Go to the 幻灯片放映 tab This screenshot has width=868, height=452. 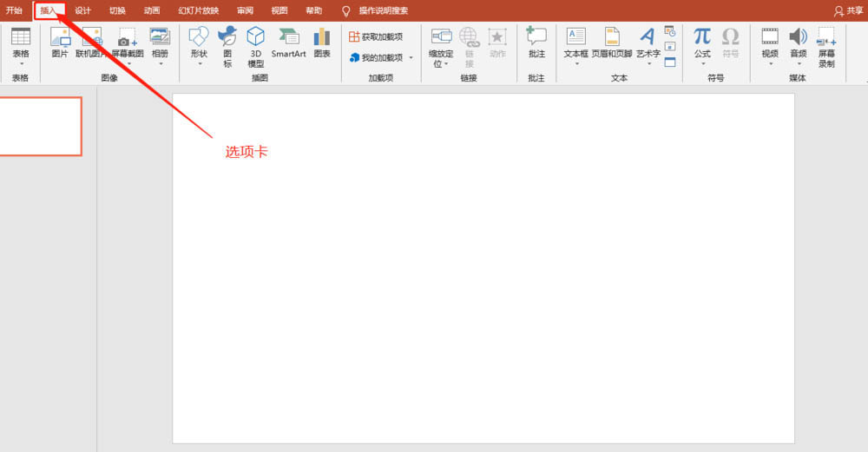click(198, 10)
